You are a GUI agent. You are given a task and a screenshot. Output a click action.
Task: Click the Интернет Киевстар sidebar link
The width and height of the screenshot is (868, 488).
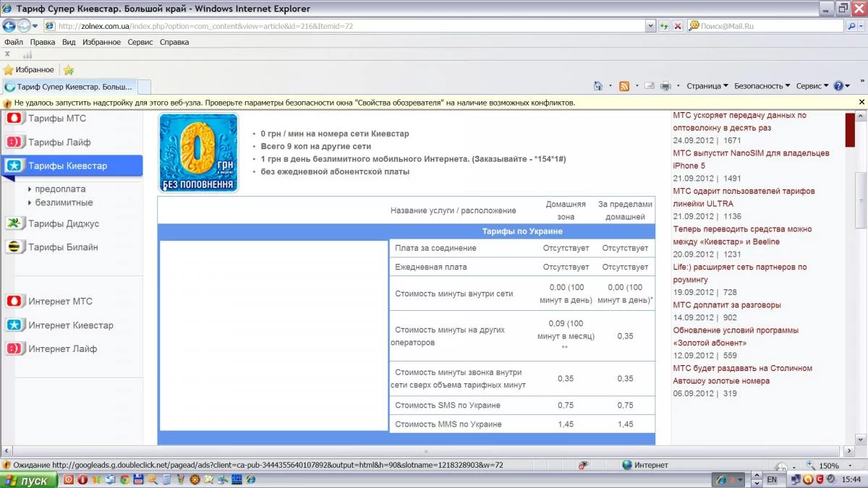click(70, 325)
